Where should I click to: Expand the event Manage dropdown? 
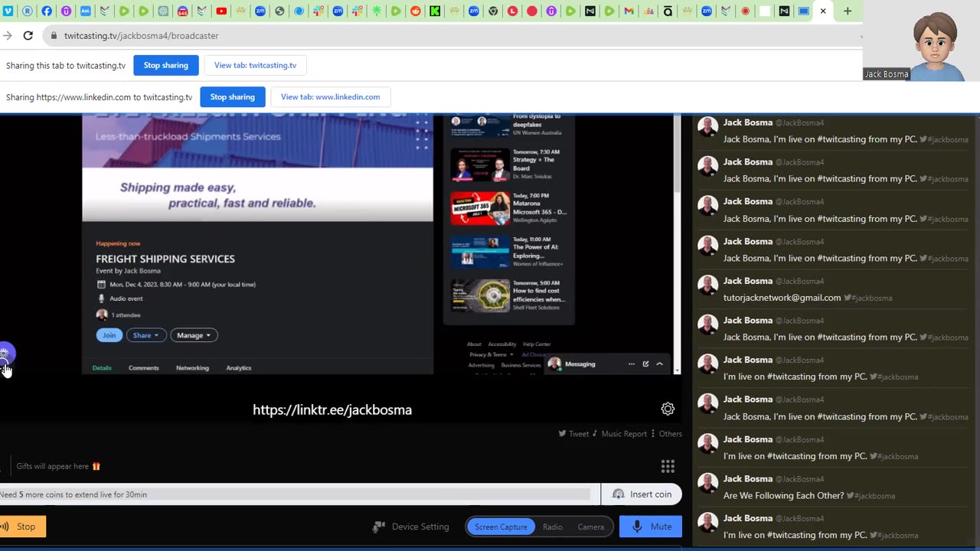[x=194, y=335]
